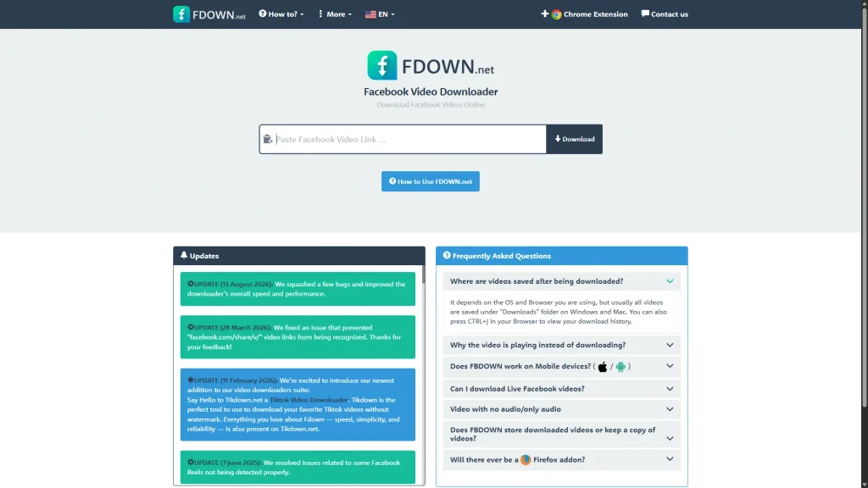Open the EN language selector

coord(380,14)
